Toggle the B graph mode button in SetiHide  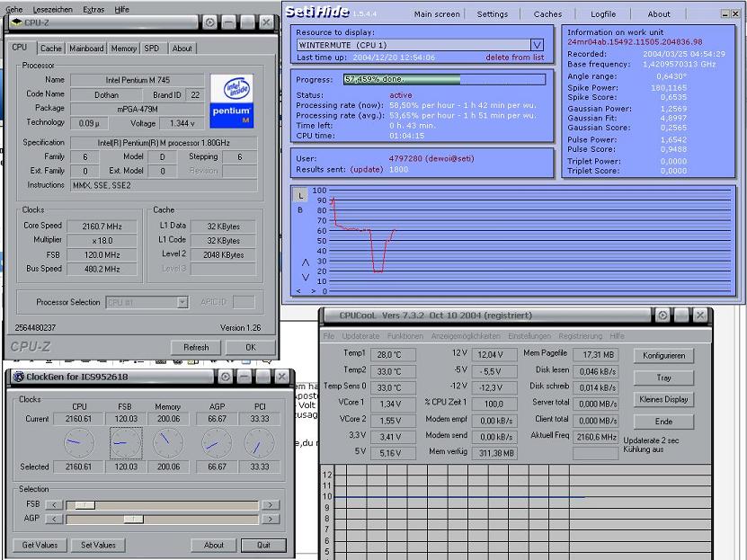(x=300, y=209)
